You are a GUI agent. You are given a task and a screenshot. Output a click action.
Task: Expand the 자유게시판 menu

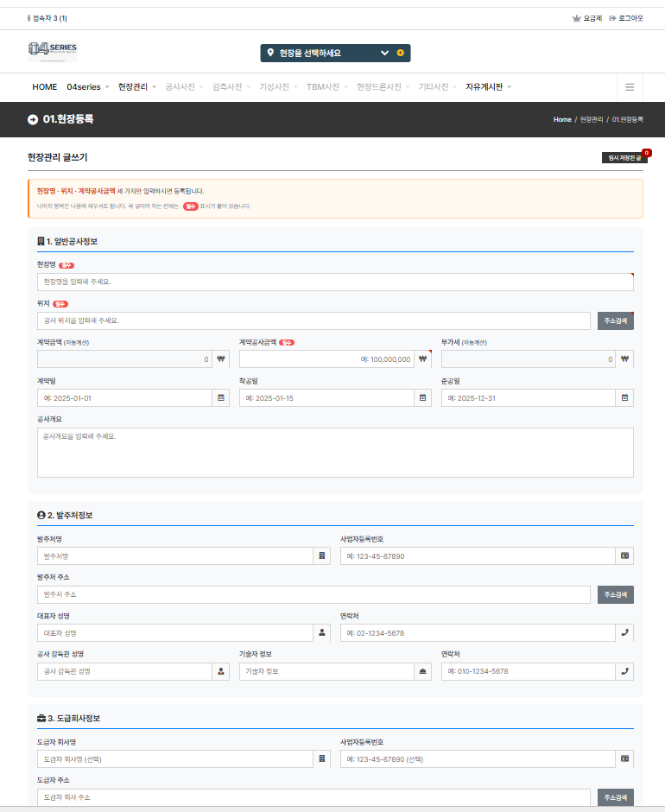click(489, 87)
